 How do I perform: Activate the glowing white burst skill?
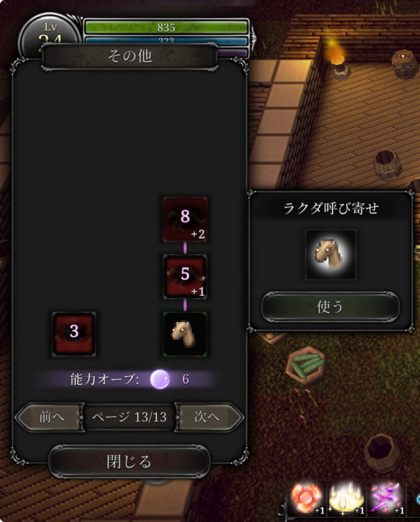coord(346,499)
